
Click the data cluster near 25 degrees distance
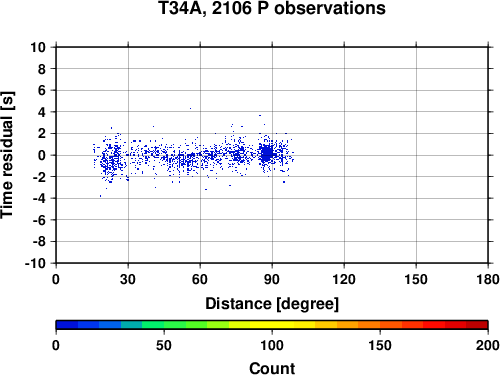tap(112, 158)
